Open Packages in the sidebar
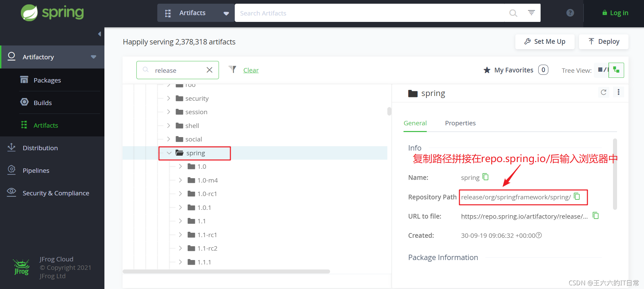This screenshot has width=644, height=289. pos(47,80)
